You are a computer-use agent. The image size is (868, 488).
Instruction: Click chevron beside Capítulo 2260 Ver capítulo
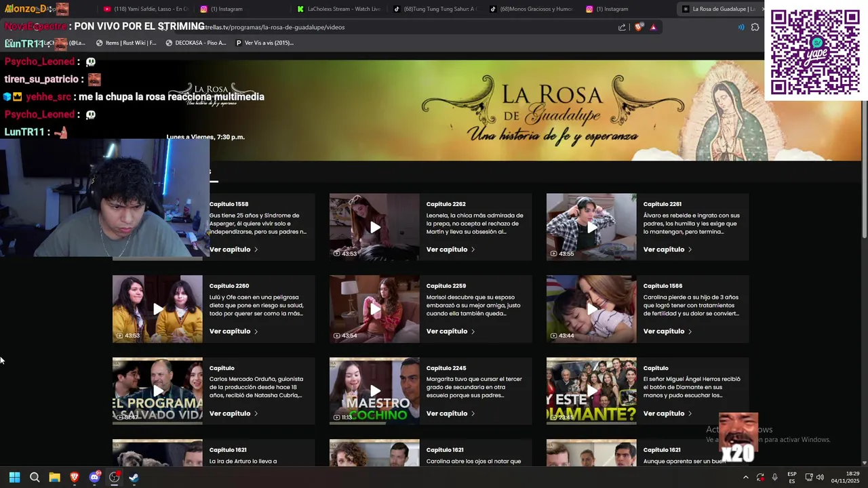pyautogui.click(x=256, y=331)
